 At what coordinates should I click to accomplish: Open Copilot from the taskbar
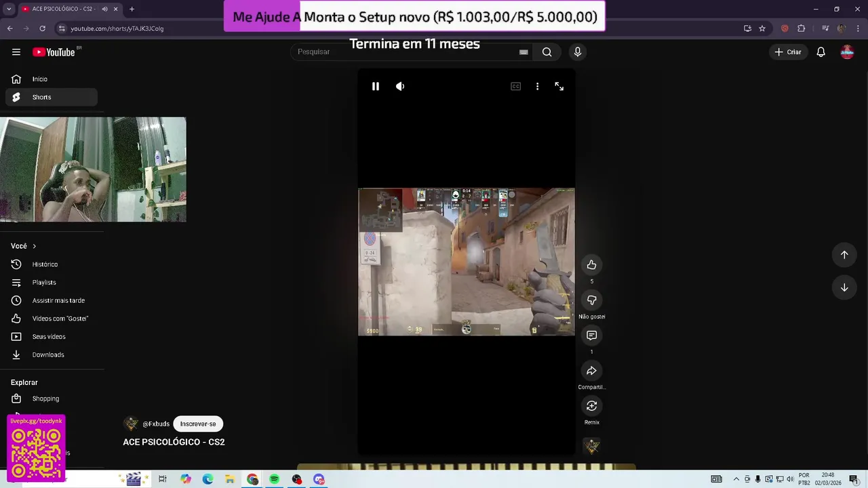click(x=185, y=479)
